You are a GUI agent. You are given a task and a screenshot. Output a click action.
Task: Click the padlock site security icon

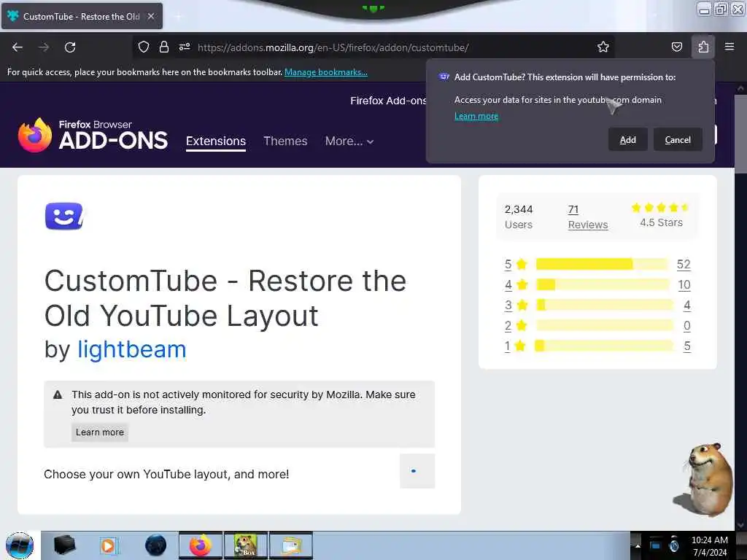click(164, 47)
